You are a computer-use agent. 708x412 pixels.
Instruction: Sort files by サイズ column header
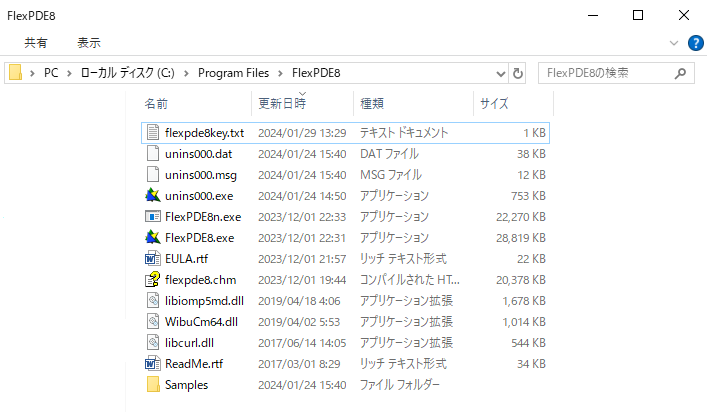pyautogui.click(x=494, y=103)
